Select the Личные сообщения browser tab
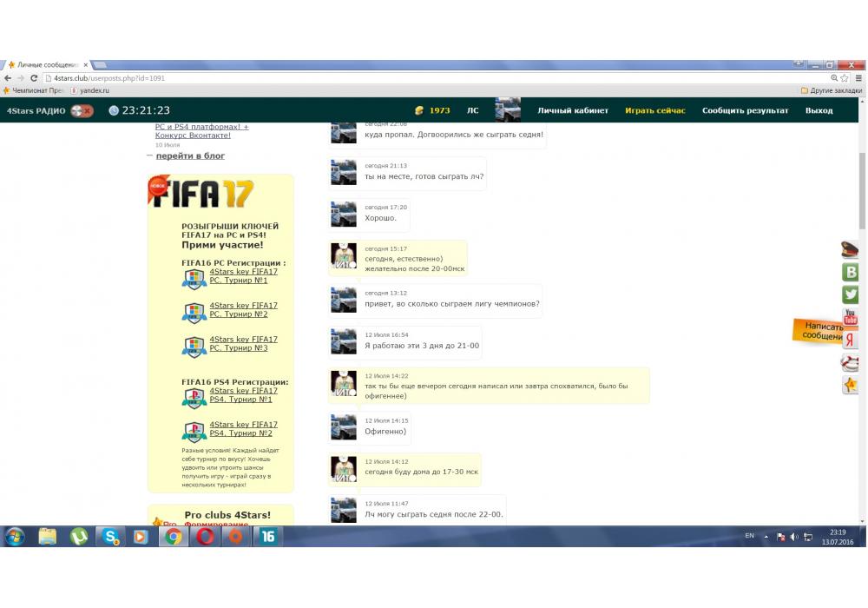868x608 pixels. [x=47, y=65]
